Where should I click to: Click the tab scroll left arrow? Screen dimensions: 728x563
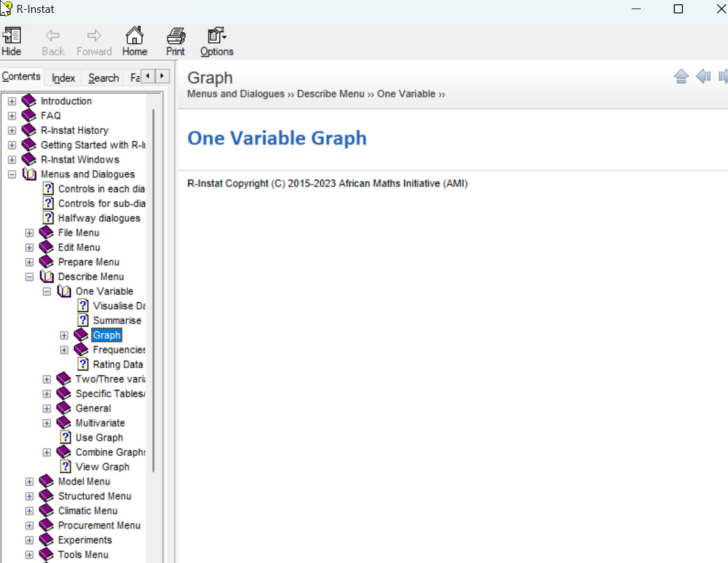tap(148, 76)
